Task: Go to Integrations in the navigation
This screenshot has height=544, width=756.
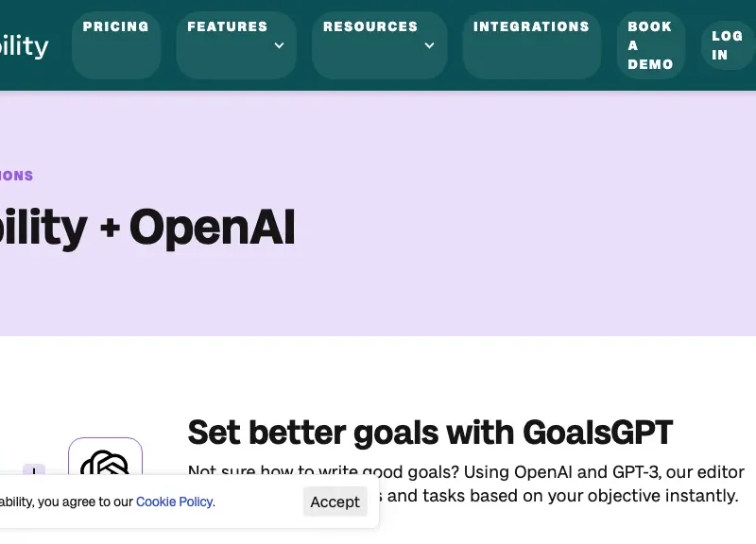Action: click(x=531, y=27)
